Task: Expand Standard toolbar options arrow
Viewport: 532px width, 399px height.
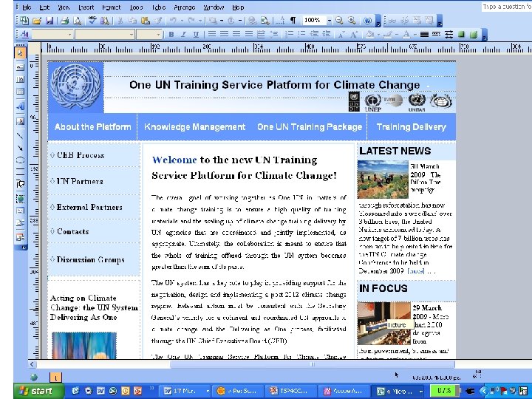Action: pos(378,21)
